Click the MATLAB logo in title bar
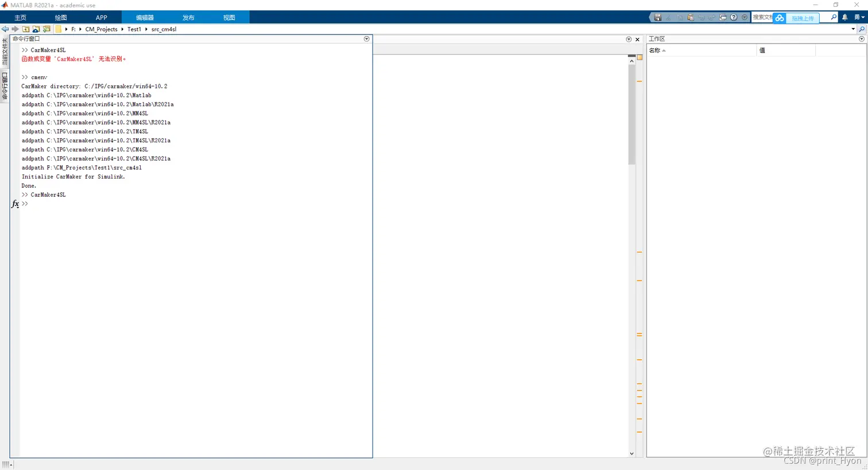868x470 pixels. coord(5,5)
